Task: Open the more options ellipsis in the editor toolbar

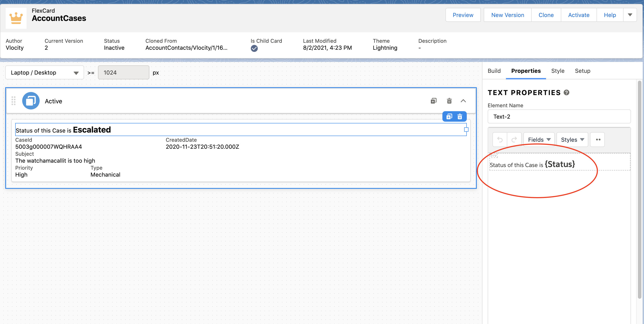Action: [x=598, y=140]
